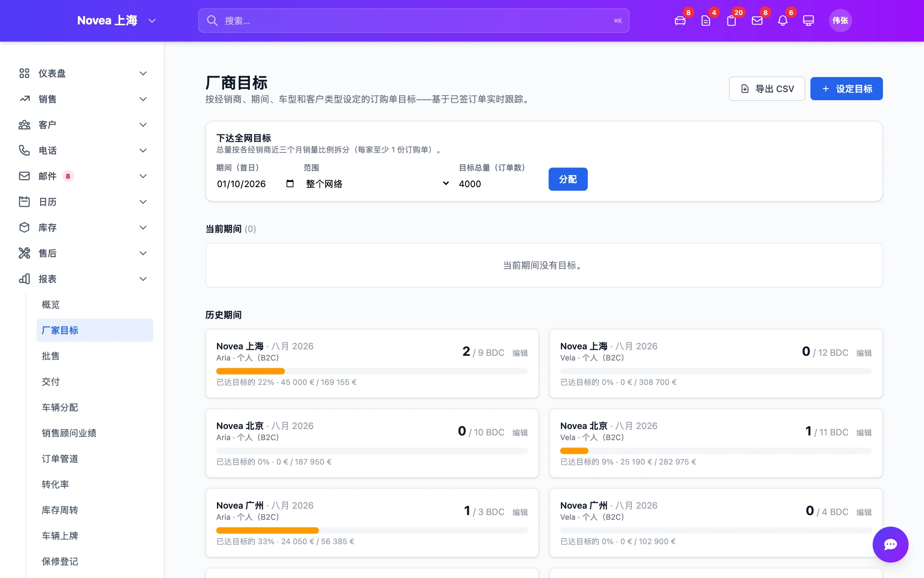Open the 范围 整个网络 dropdown
924x578 pixels.
[x=377, y=184]
